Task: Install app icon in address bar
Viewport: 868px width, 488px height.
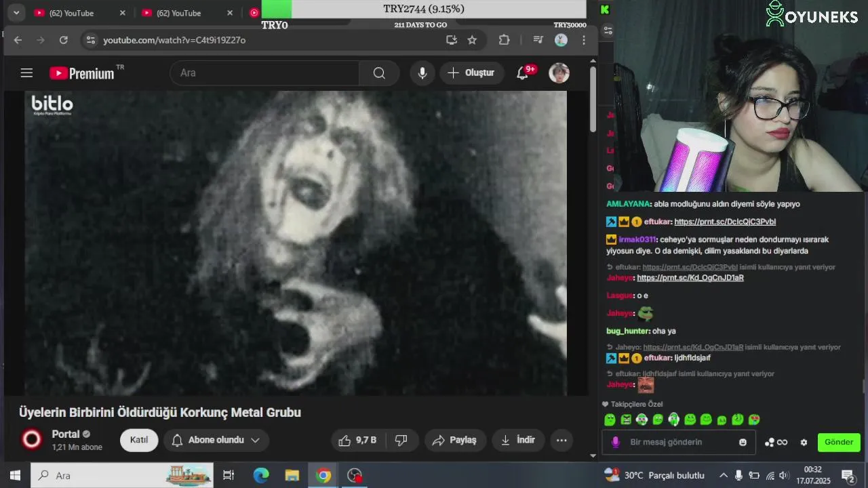Action: coord(452,40)
